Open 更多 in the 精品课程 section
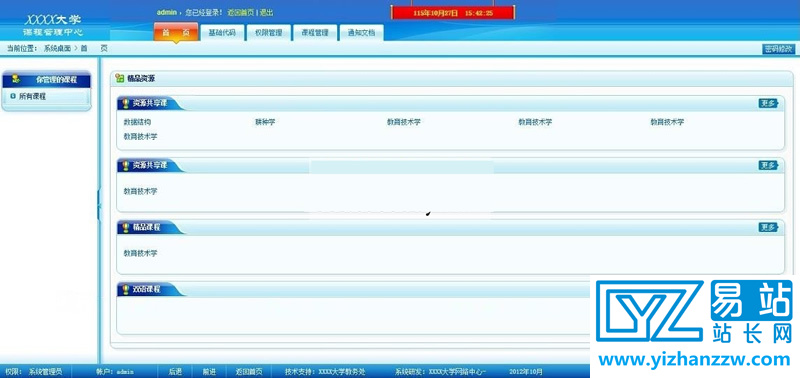800x378 pixels. point(768,228)
